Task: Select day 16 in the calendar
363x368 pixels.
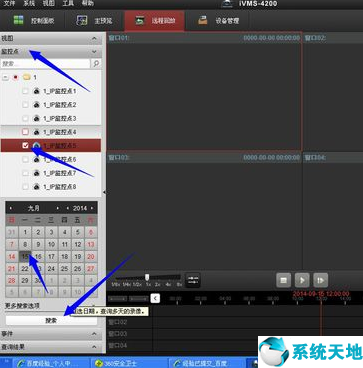Action: (38, 257)
